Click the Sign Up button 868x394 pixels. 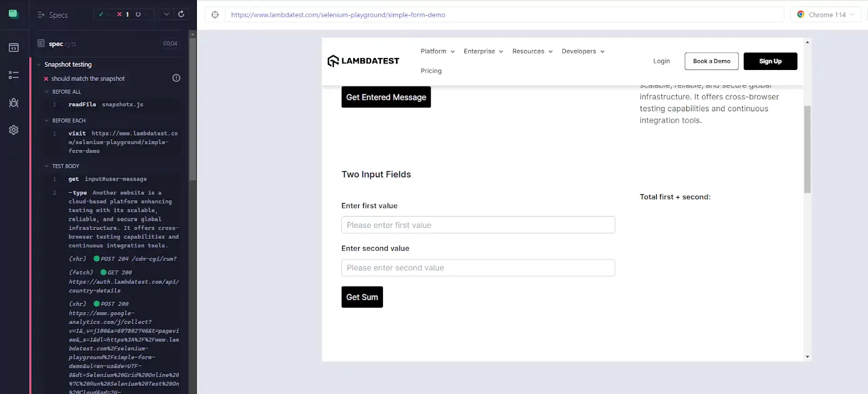[770, 61]
